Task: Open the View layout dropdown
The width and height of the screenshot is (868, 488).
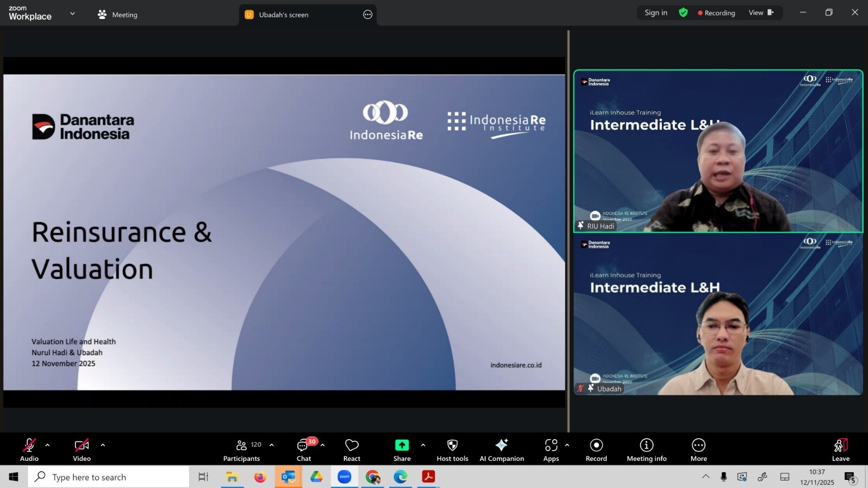Action: pos(761,12)
